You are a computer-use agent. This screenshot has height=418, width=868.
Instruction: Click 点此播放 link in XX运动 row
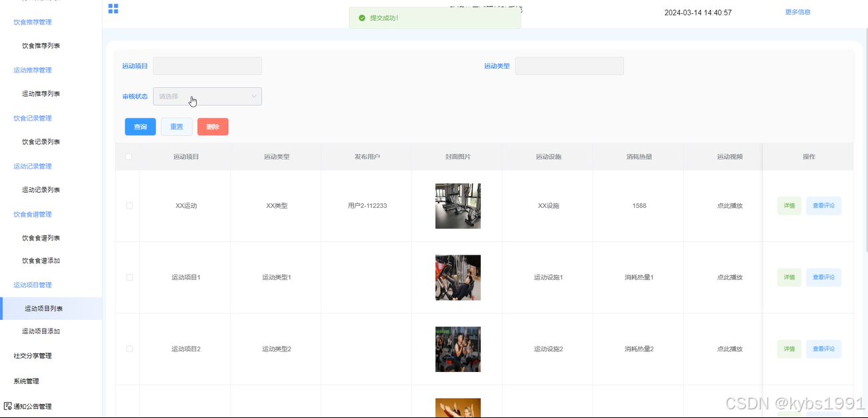coord(730,206)
